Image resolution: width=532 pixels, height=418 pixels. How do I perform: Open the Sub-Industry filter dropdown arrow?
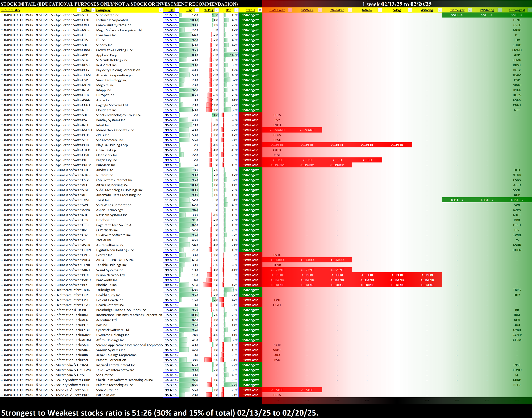point(79,10)
